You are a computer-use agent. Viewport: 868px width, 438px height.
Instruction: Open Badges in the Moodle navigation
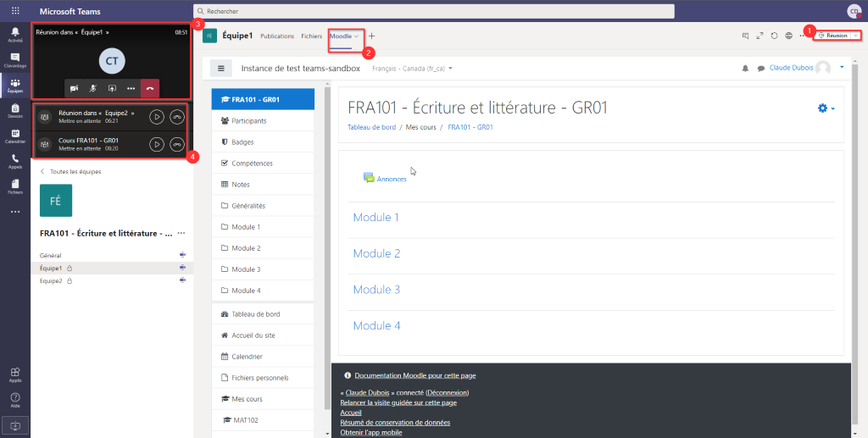tap(263, 142)
